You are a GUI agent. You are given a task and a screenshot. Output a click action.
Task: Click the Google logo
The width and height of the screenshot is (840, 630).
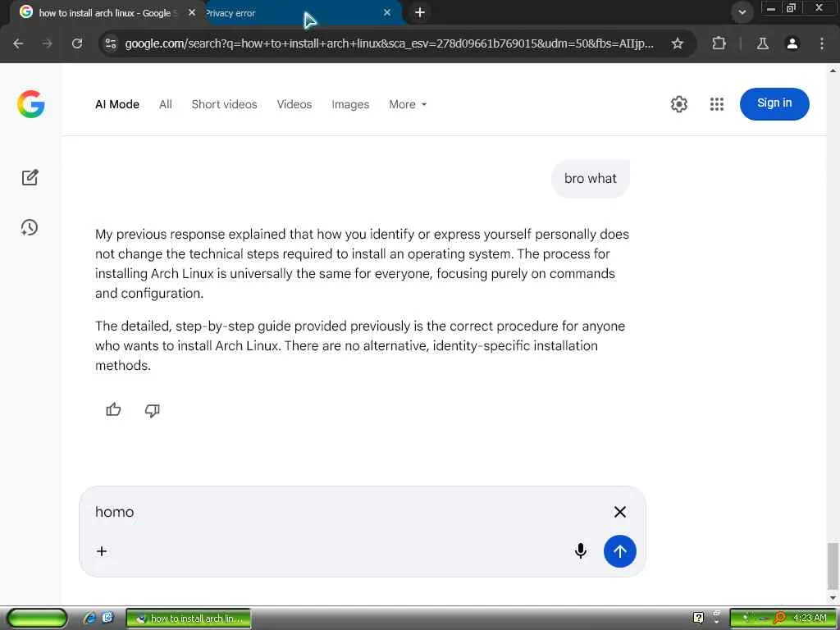tap(30, 104)
